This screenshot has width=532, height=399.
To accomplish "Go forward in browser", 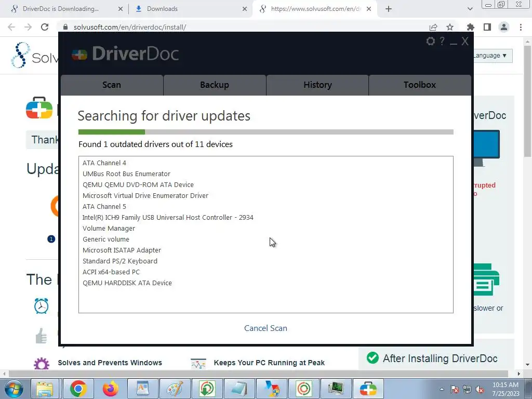I will (28, 27).
